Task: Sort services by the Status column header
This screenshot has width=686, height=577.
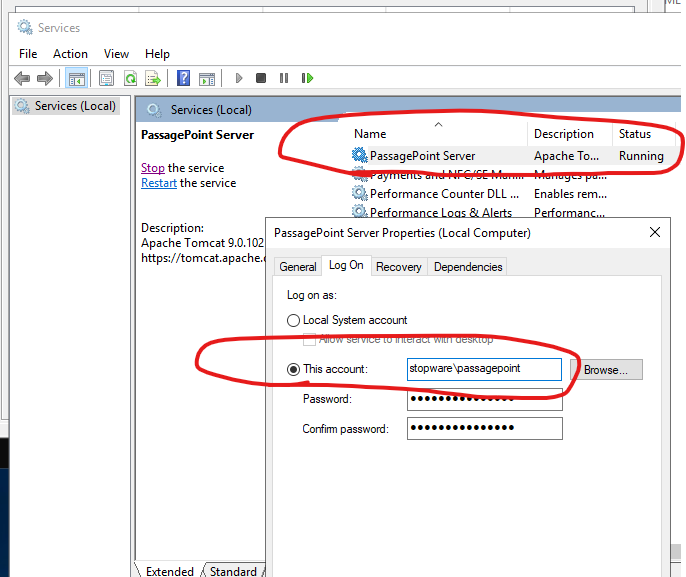Action: point(635,134)
